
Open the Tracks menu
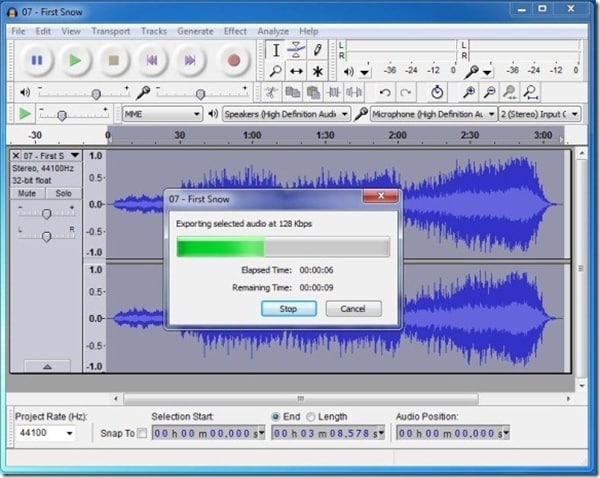click(154, 31)
